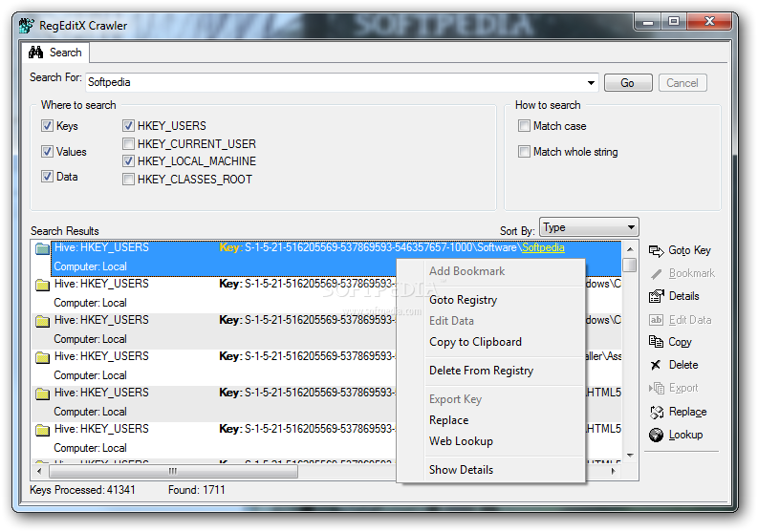Enable Match whole string option
Screen dimensions: 758x532
(x=524, y=152)
